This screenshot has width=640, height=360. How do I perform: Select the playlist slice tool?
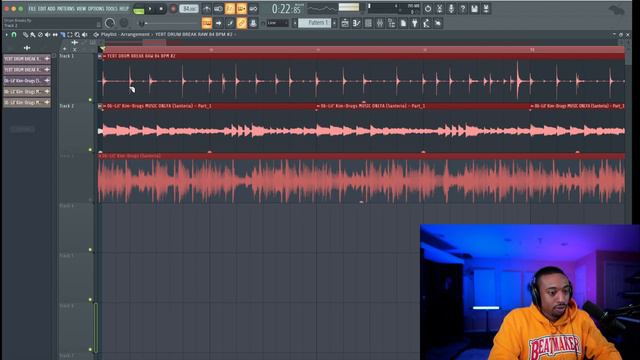[62, 35]
